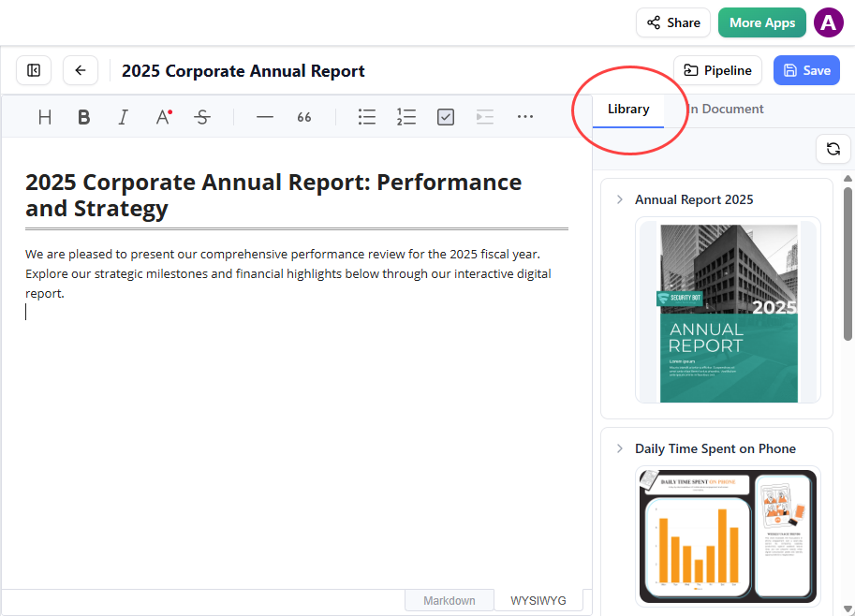Apply italic formatting
This screenshot has width=855, height=616.
click(123, 117)
